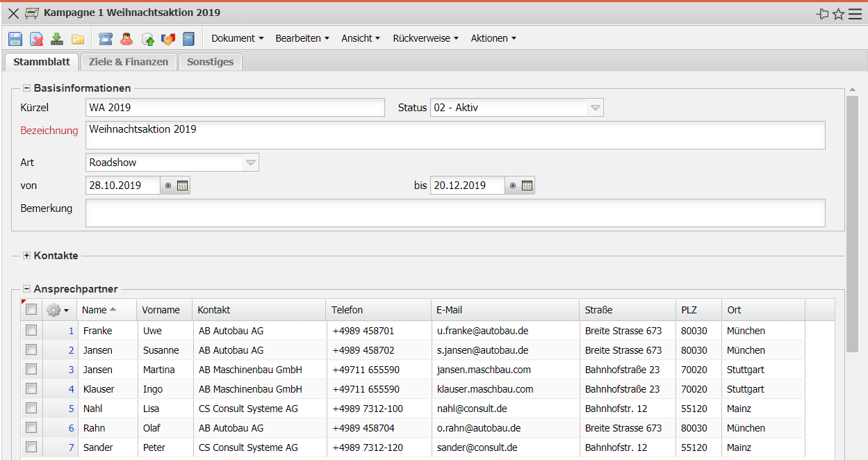Open calendar picker for the 'von' date
The height and width of the screenshot is (460, 868).
[183, 186]
